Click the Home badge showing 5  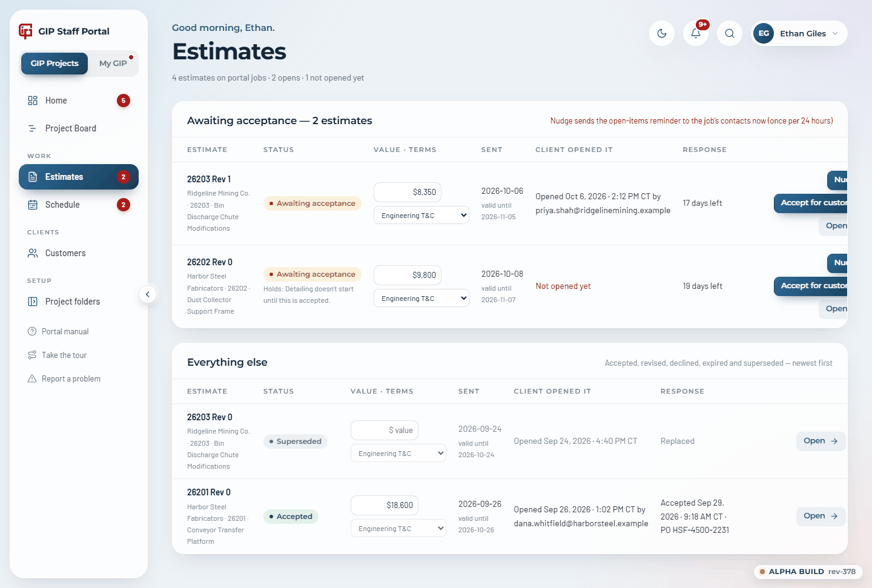coord(124,101)
